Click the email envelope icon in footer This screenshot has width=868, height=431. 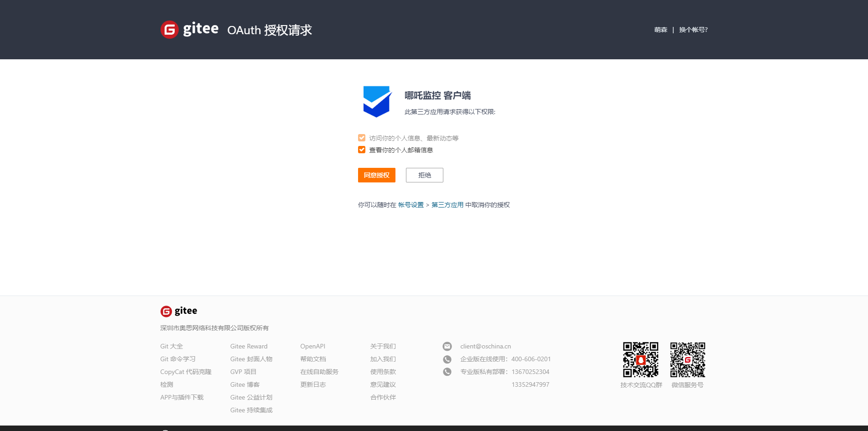pos(447,347)
